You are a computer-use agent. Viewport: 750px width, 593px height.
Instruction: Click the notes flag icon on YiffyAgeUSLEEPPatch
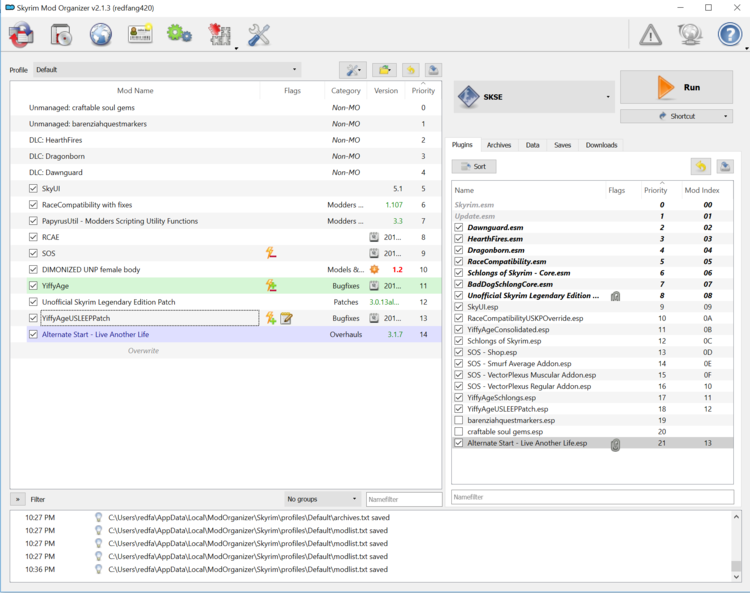(287, 318)
